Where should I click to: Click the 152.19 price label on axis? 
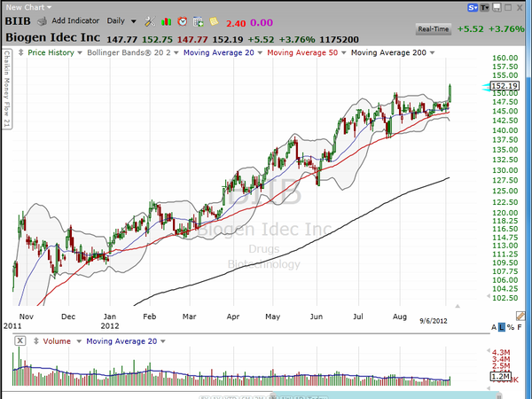tap(505, 86)
